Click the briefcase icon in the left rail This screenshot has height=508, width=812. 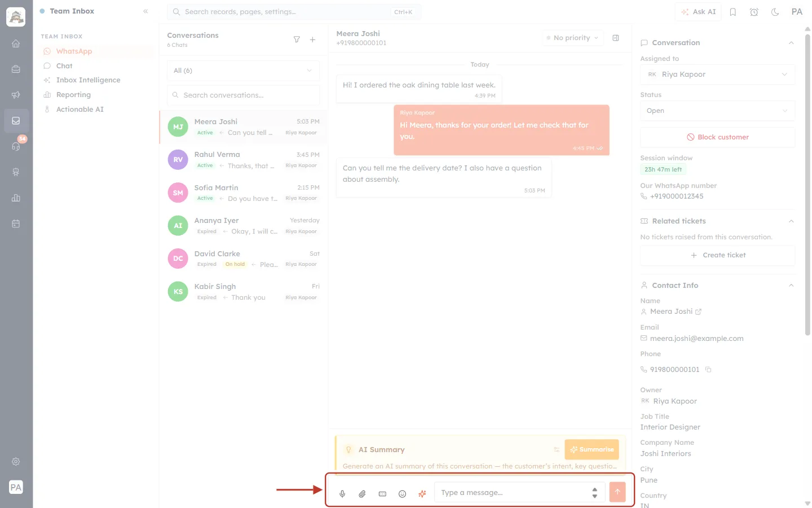tap(16, 69)
